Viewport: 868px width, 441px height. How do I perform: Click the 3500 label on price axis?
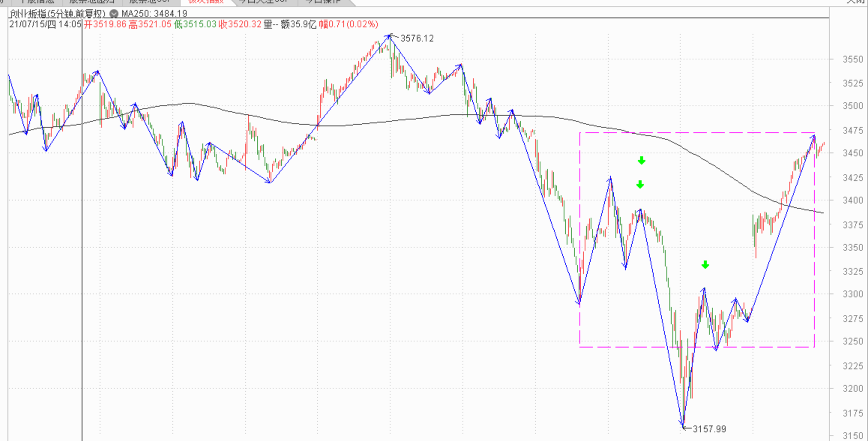(853, 106)
